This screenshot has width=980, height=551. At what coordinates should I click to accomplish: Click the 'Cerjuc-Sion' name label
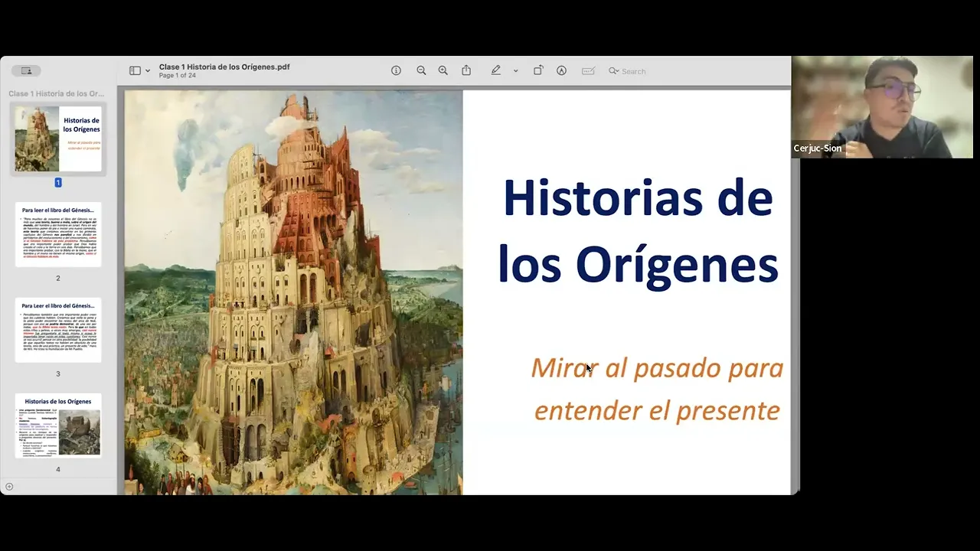tap(818, 148)
